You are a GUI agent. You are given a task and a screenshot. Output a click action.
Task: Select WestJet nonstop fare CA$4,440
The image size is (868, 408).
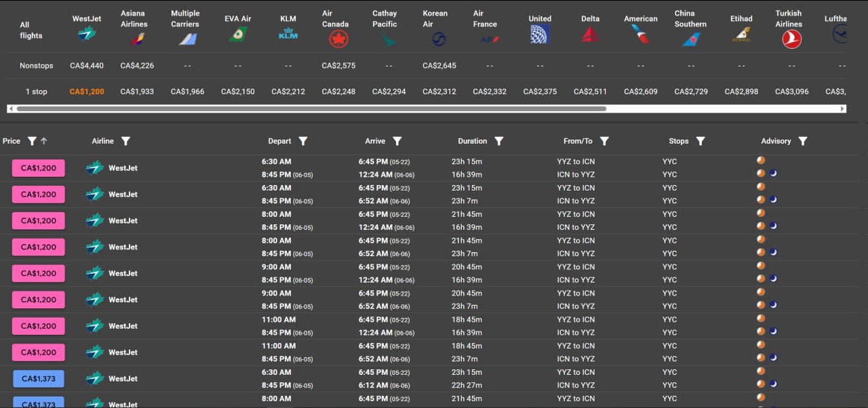point(87,66)
